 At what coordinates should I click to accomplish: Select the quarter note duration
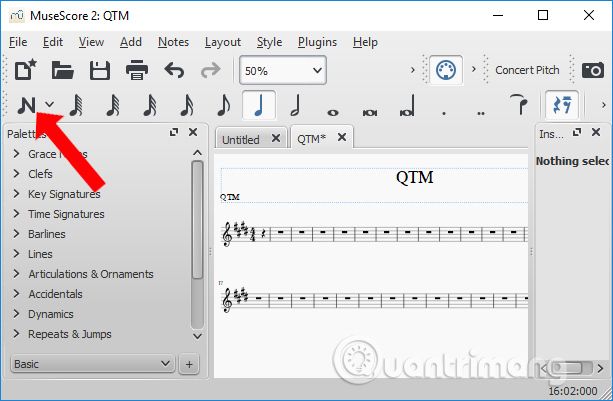259,105
